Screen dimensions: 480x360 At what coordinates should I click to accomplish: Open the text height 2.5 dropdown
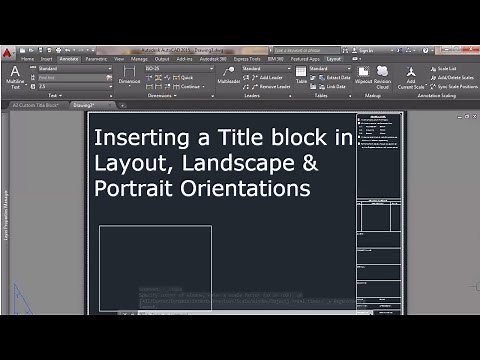click(75, 86)
